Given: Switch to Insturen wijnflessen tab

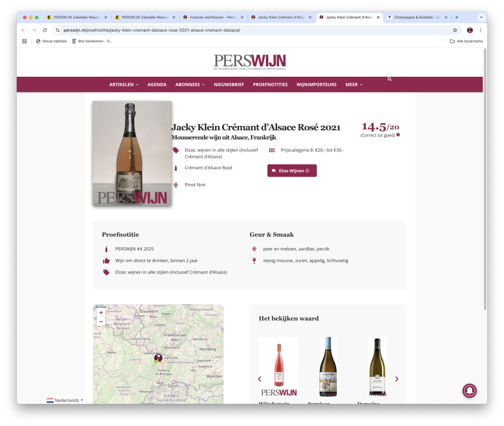Looking at the screenshot, I should click(214, 17).
